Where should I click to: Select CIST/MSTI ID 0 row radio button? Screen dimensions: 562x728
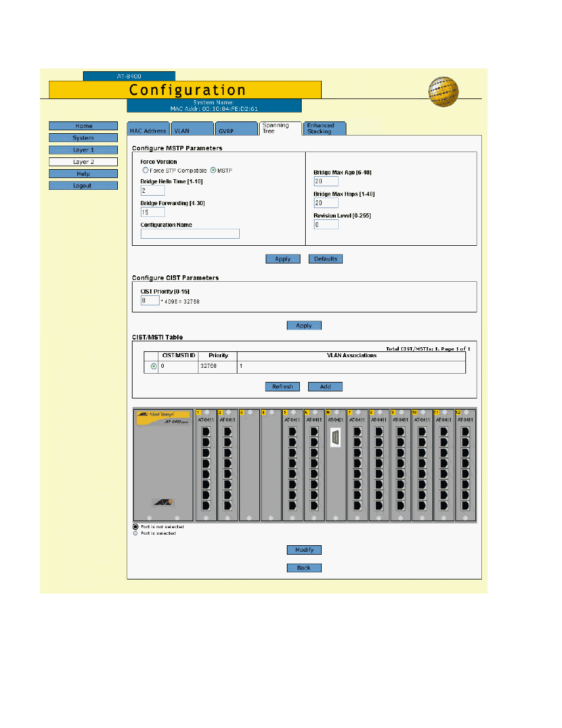pyautogui.click(x=154, y=367)
